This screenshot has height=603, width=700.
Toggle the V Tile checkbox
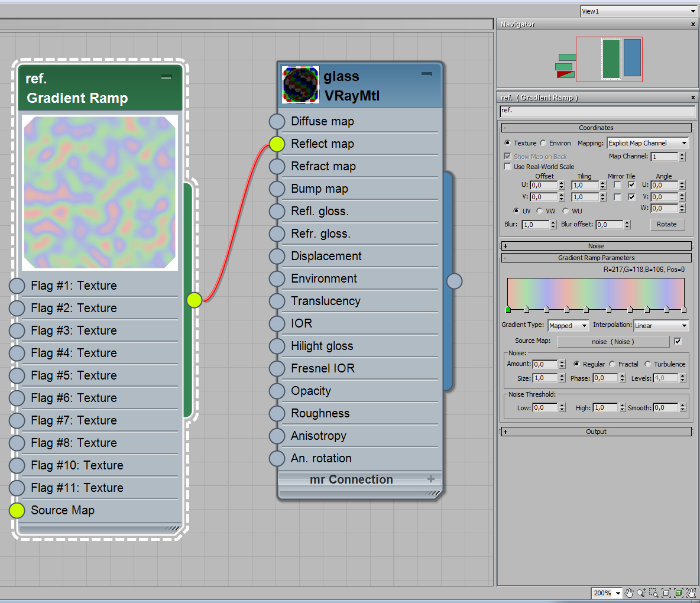[631, 197]
